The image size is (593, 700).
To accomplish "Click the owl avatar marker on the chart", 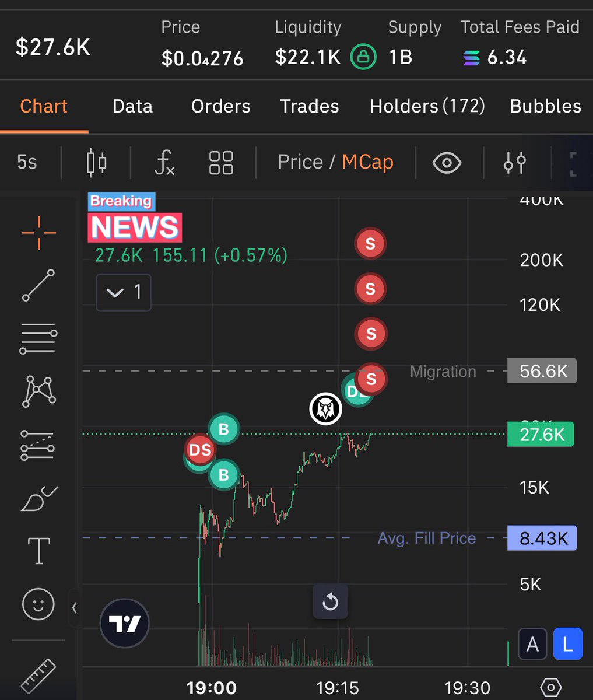I will [x=325, y=408].
